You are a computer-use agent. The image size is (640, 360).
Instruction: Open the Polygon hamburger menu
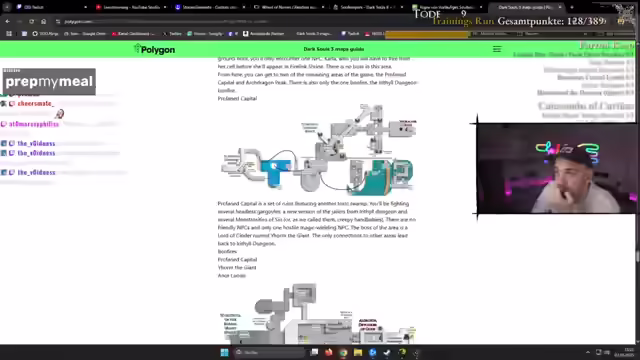coord(497,49)
